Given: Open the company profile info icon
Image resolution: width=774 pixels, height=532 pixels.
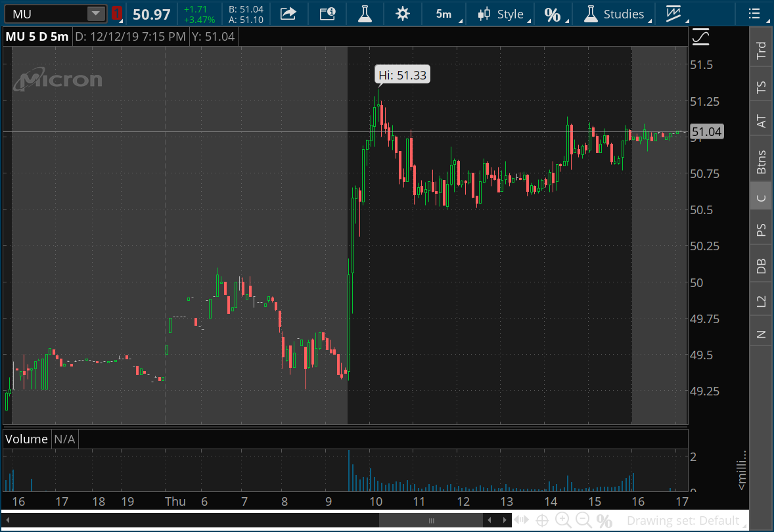Looking at the screenshot, I should click(x=327, y=14).
